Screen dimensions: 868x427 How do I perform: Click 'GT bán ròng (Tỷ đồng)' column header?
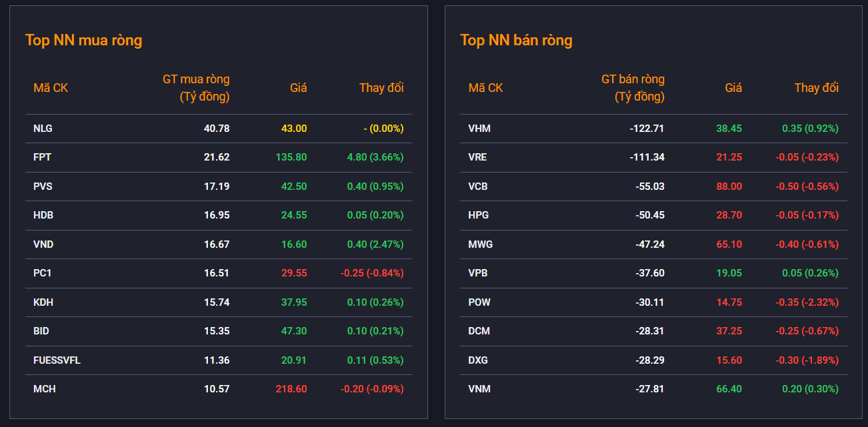point(633,88)
